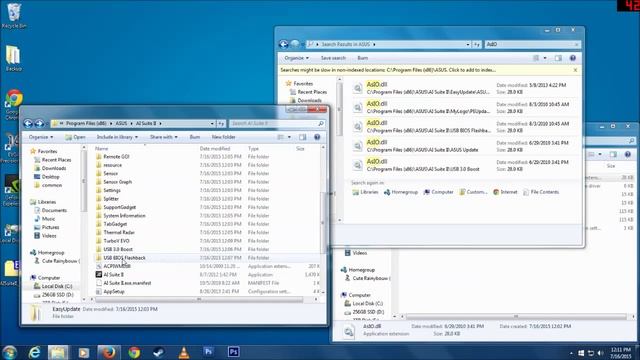Screen dimensions: 640x360
Task: Click the ASUS breadcrumb in the address bar
Action: click(121, 123)
